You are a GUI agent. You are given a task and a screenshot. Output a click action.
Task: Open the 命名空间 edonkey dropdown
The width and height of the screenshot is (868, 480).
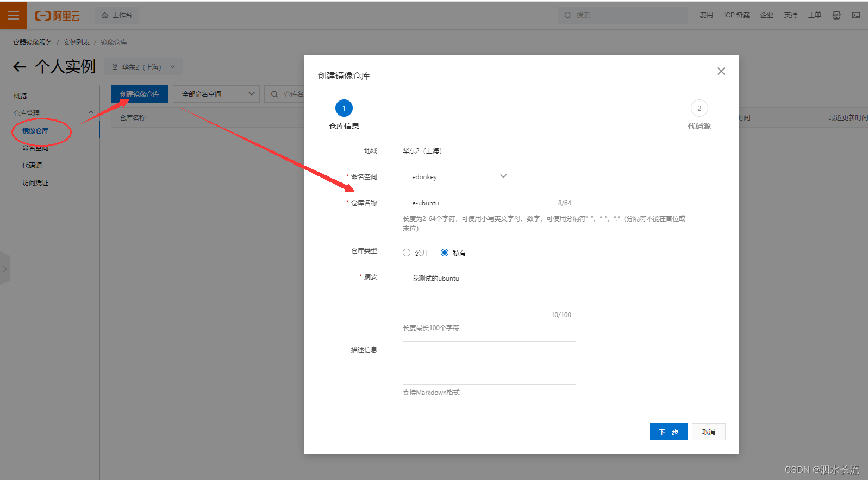457,176
